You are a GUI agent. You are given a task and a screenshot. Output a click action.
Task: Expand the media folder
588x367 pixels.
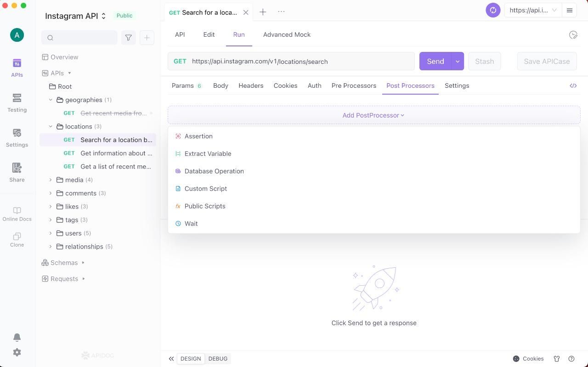pyautogui.click(x=51, y=180)
